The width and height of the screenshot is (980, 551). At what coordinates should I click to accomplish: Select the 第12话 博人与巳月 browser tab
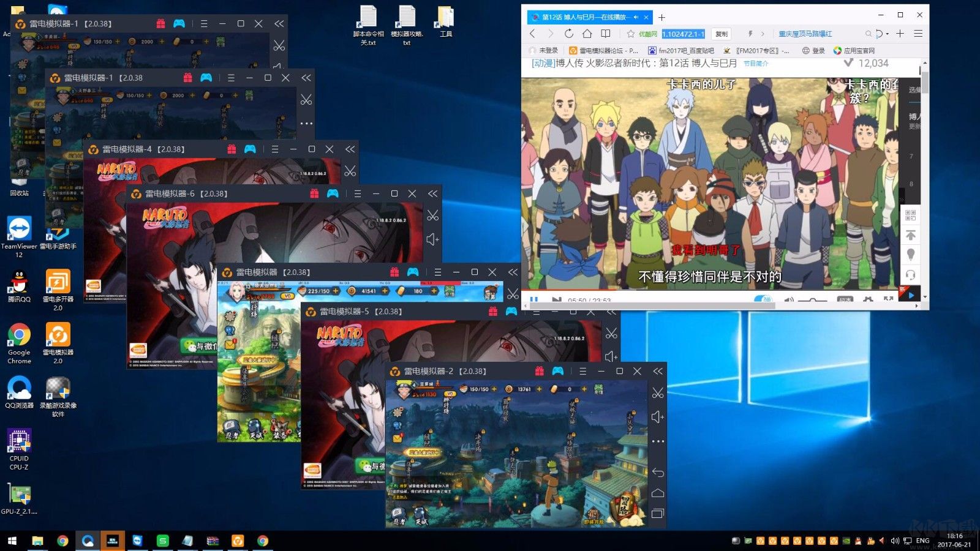coord(583,17)
